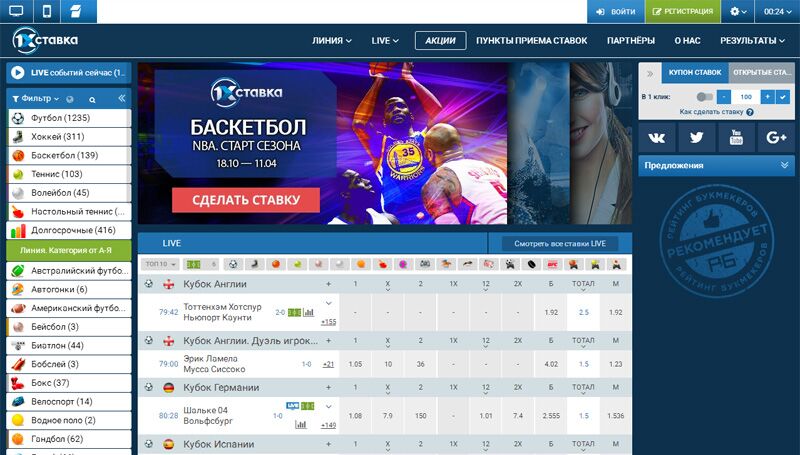Select Биатлон (44) in category list
This screenshot has height=455, width=800.
[x=69, y=345]
